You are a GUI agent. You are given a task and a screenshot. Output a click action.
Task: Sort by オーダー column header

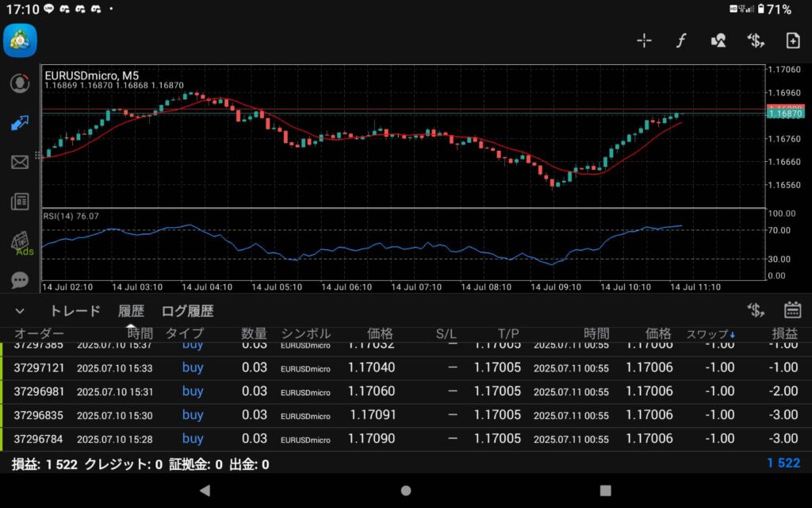(39, 334)
